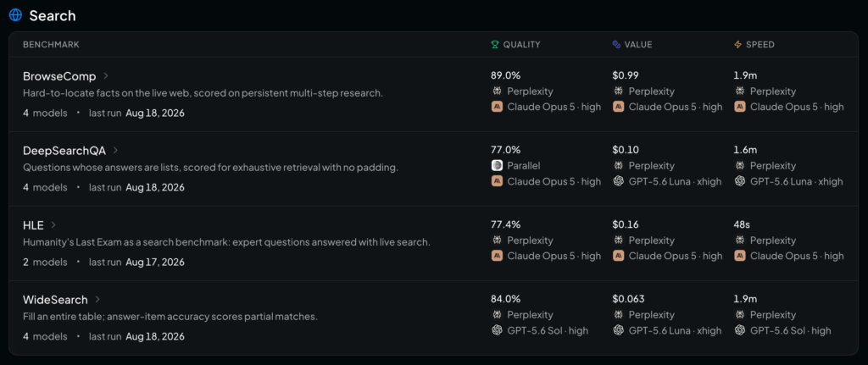
Task: Select the 89.0% BrowseComp quality score
Action: pos(505,75)
